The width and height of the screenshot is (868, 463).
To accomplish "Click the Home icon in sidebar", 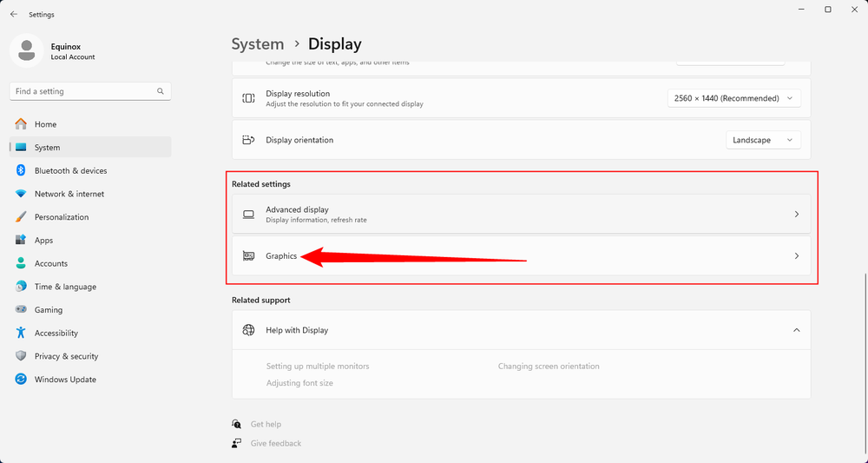I will click(21, 124).
